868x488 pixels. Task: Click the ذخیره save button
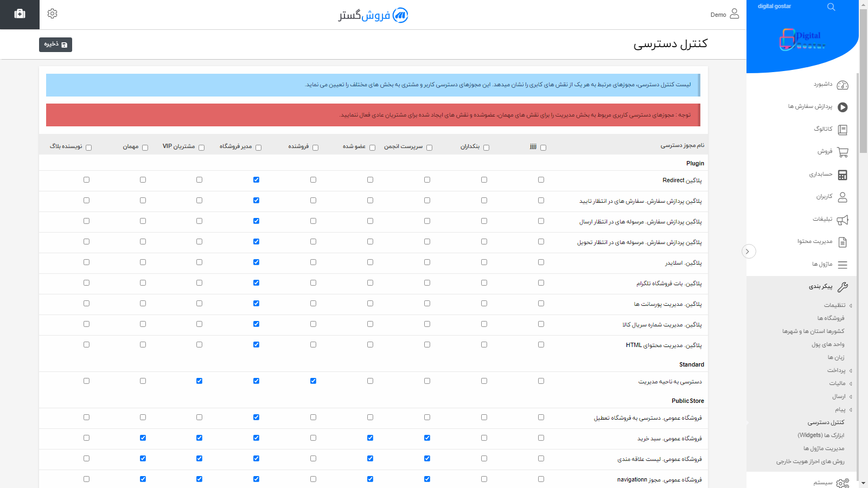[55, 44]
